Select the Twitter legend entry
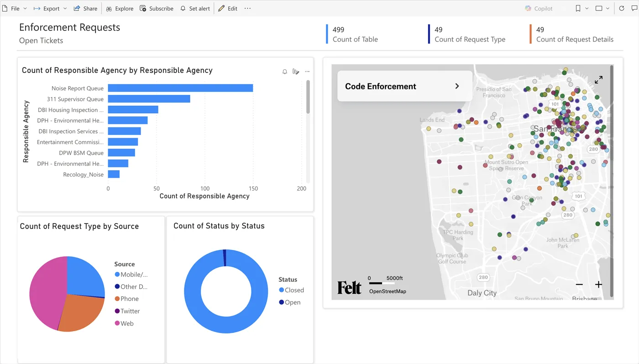This screenshot has height=364, width=639. coord(127,311)
